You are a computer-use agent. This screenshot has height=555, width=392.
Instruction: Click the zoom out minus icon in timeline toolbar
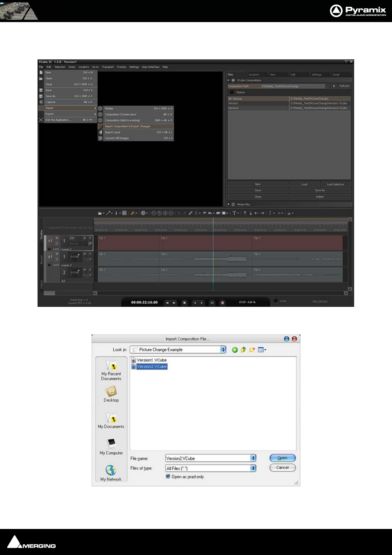[171, 213]
